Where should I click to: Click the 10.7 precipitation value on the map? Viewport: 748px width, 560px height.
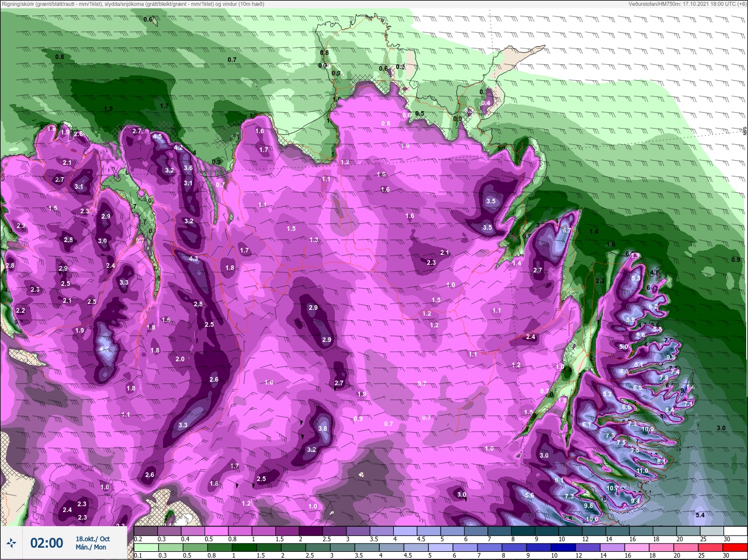pos(612,488)
